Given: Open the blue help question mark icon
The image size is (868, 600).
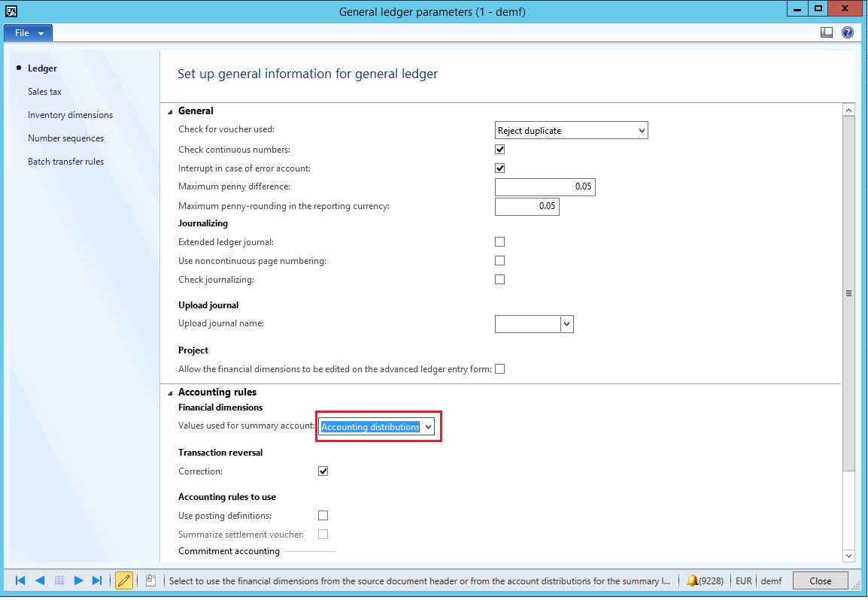Looking at the screenshot, I should pyautogui.click(x=848, y=32).
